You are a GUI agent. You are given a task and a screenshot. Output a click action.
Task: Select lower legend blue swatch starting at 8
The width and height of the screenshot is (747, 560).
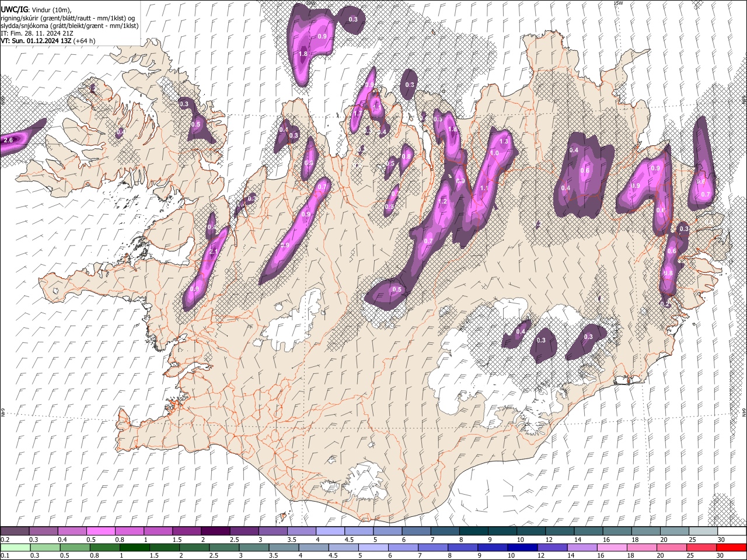click(x=462, y=548)
